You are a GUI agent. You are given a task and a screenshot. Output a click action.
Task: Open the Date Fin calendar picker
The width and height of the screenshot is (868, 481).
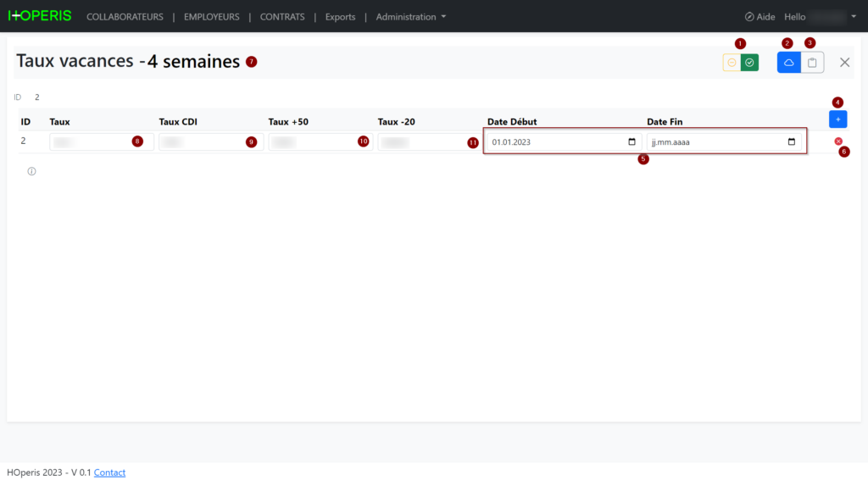click(x=792, y=142)
